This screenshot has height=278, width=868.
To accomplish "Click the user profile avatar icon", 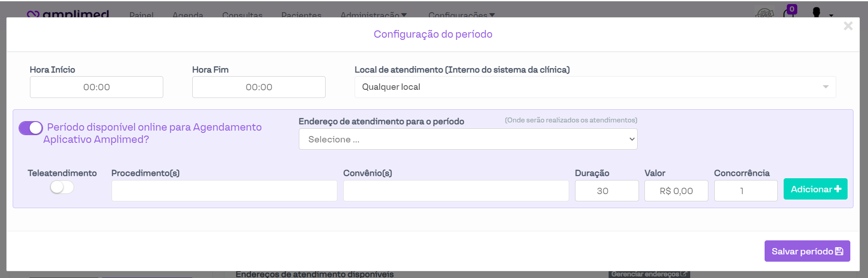I will pyautogui.click(x=816, y=13).
